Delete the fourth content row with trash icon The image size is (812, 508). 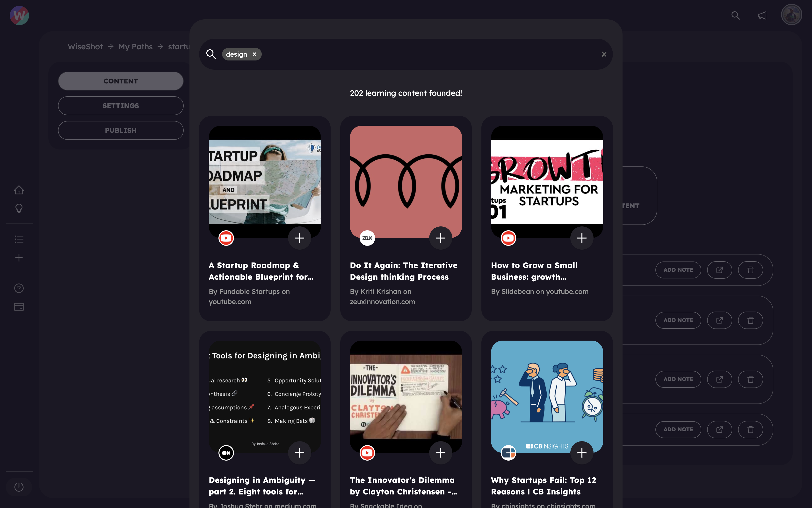pos(751,429)
